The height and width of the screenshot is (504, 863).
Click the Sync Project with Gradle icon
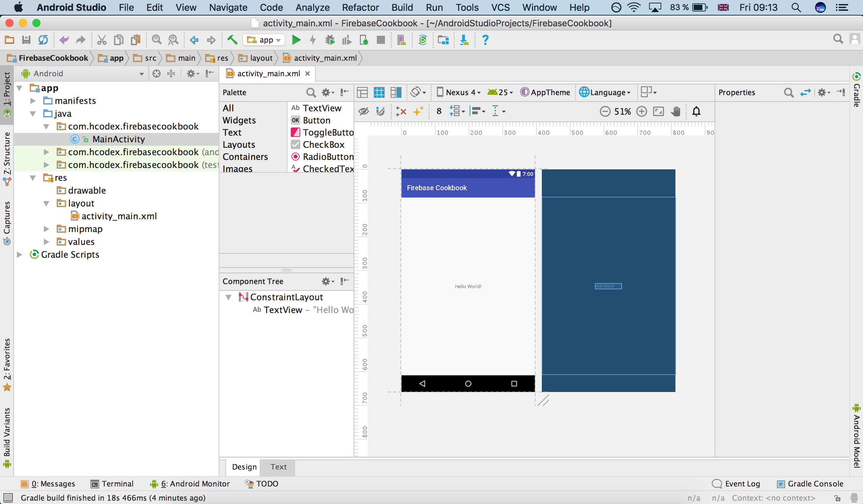(423, 40)
